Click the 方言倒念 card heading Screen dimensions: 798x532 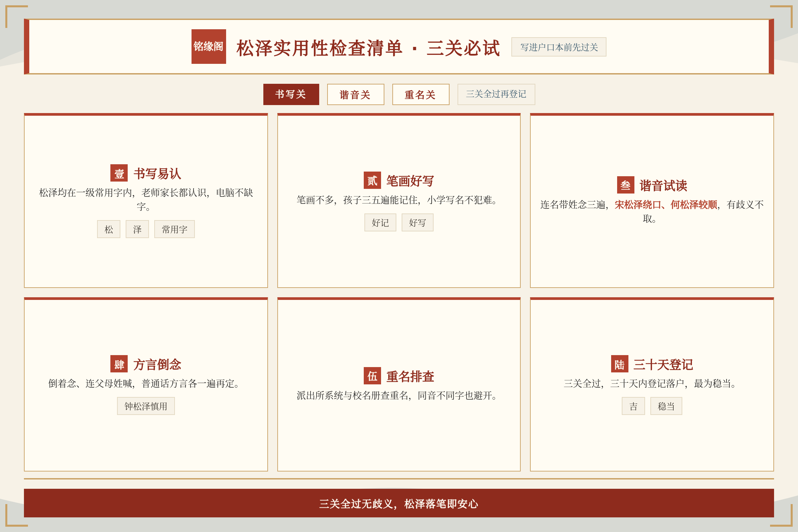click(157, 365)
